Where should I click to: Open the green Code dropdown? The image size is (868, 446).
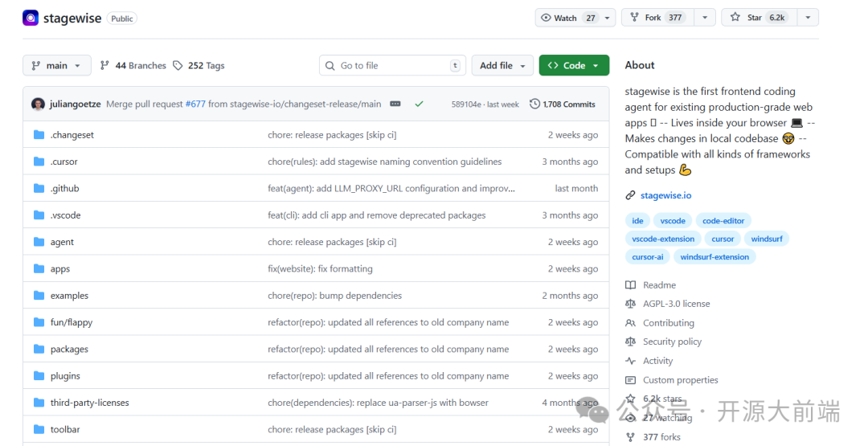pos(574,66)
